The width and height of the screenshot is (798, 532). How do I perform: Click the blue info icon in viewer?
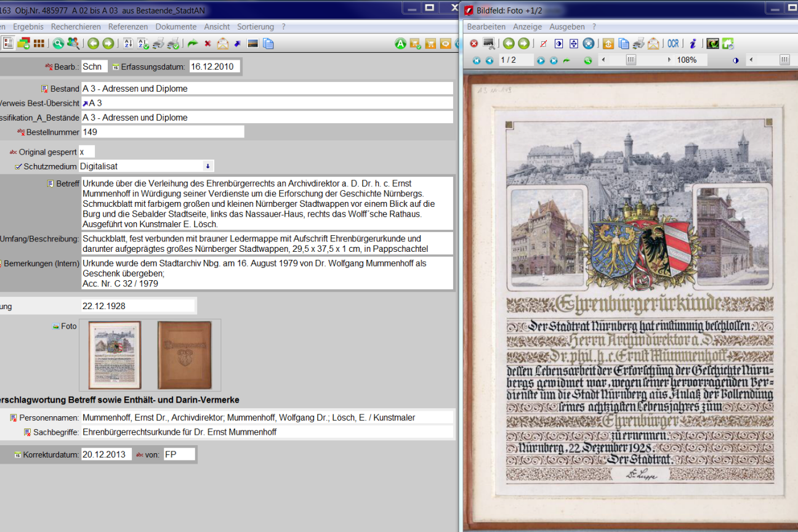click(693, 43)
